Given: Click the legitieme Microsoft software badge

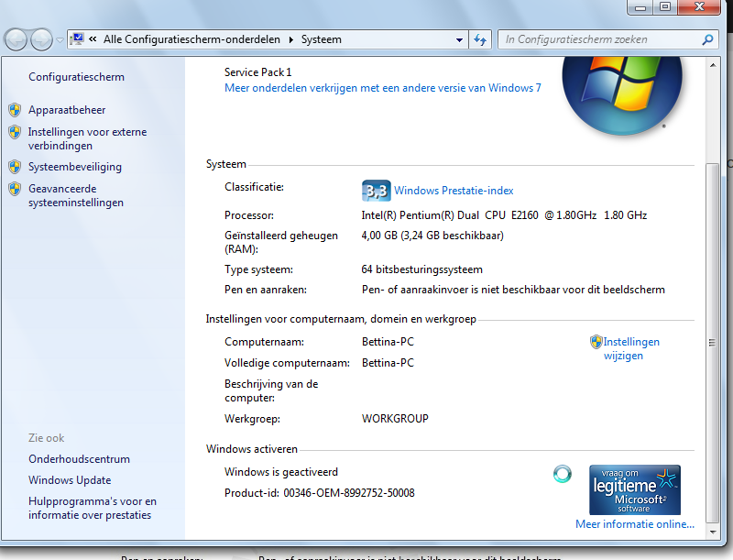Looking at the screenshot, I should pos(634,489).
